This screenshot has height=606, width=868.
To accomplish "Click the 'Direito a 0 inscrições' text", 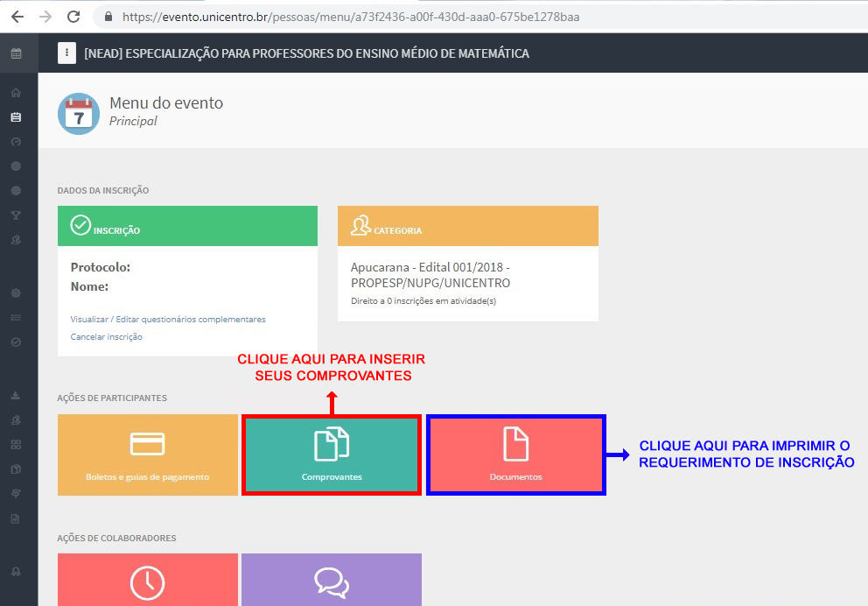I will [423, 300].
